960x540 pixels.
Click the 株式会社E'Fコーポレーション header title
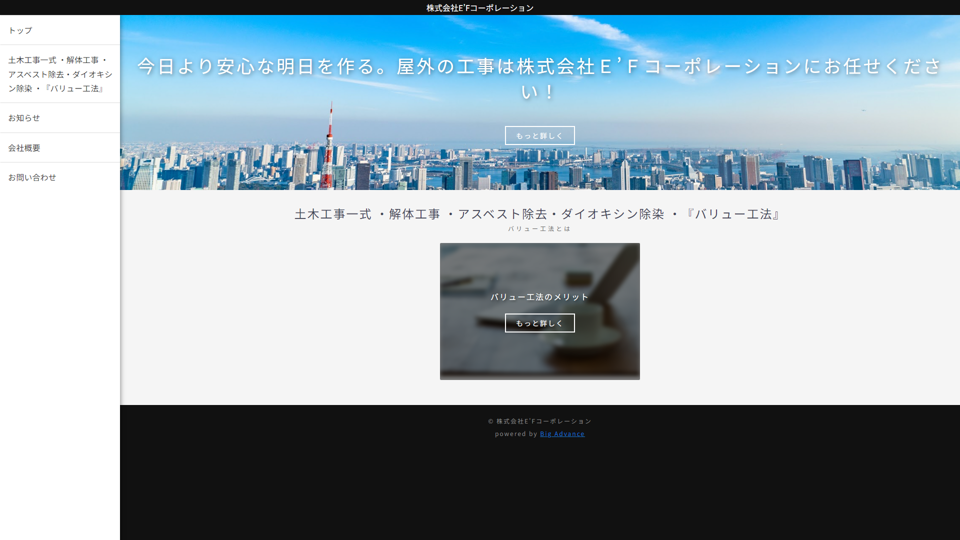pos(480,8)
